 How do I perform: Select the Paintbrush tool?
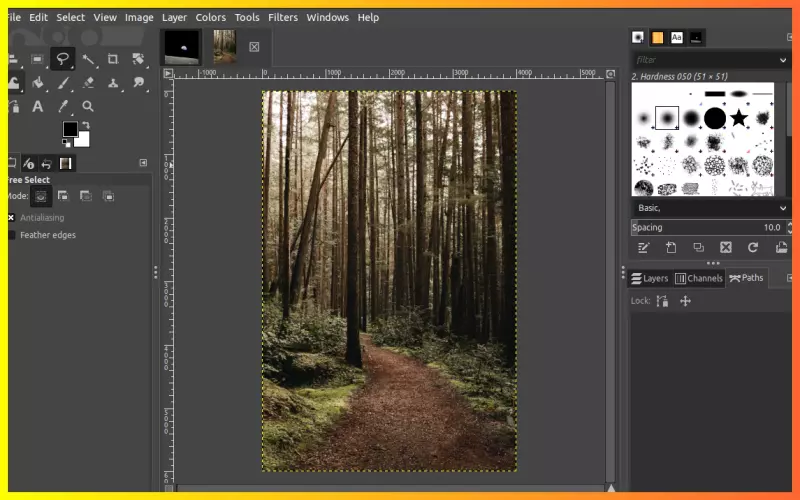63,83
